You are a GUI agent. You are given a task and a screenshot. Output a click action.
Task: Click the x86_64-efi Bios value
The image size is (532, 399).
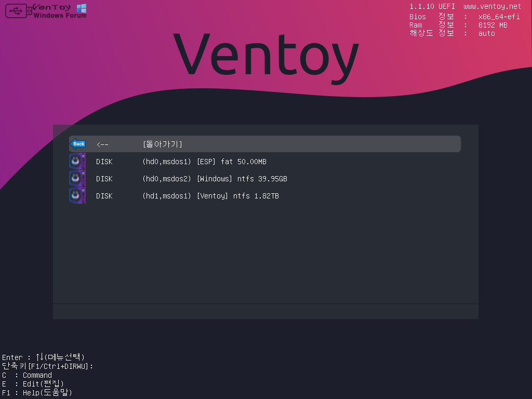coord(499,17)
